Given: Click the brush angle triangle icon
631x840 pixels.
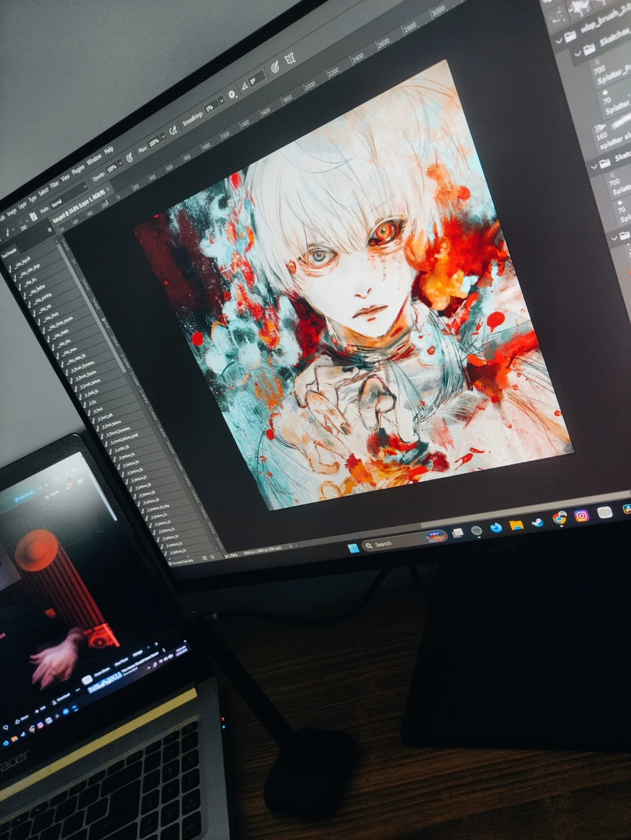Looking at the screenshot, I should tap(244, 86).
